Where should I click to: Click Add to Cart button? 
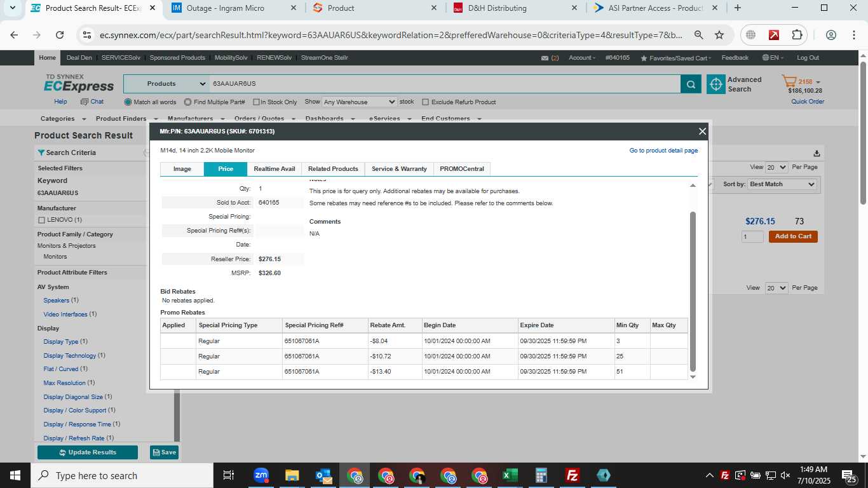pos(793,236)
